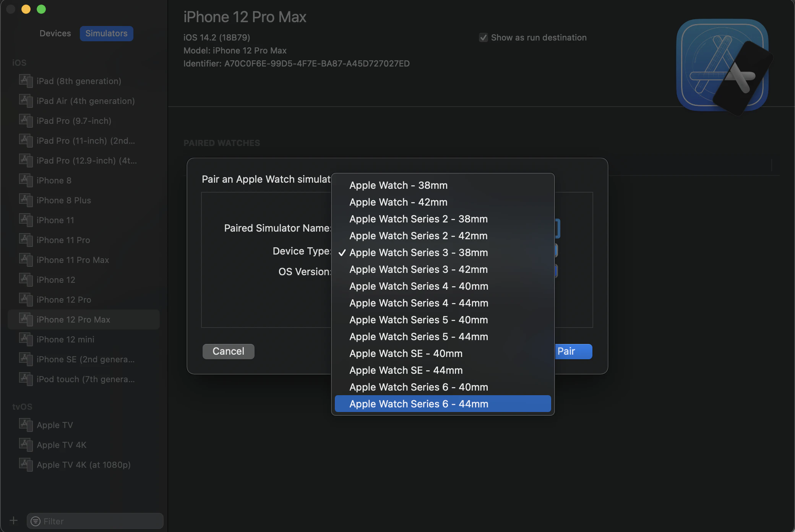The height and width of the screenshot is (532, 795).
Task: Cancel the Apple Watch pairing dialog
Action: tap(228, 351)
